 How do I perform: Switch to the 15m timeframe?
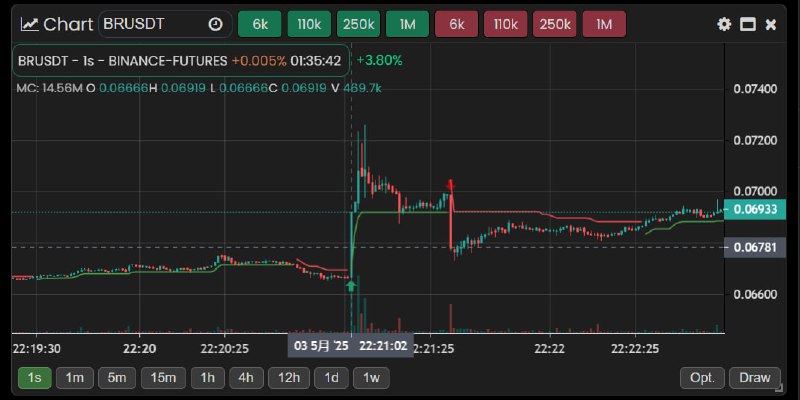(163, 378)
